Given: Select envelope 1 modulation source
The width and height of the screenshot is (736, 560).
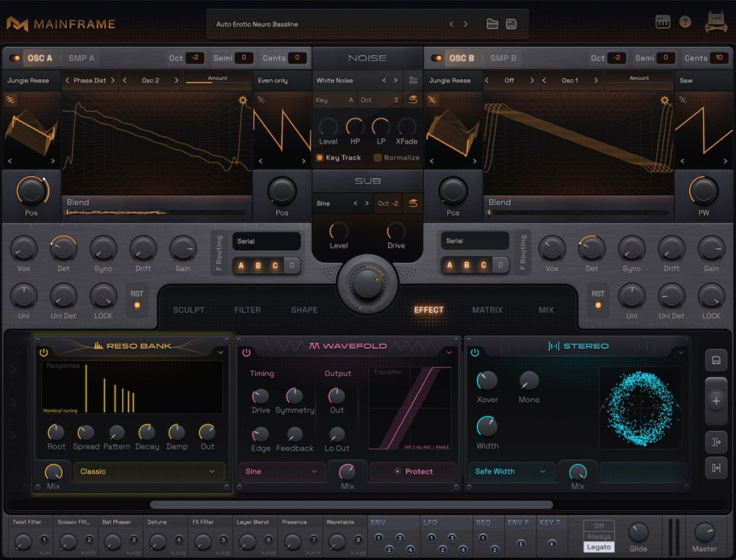Looking at the screenshot, I should (378, 538).
